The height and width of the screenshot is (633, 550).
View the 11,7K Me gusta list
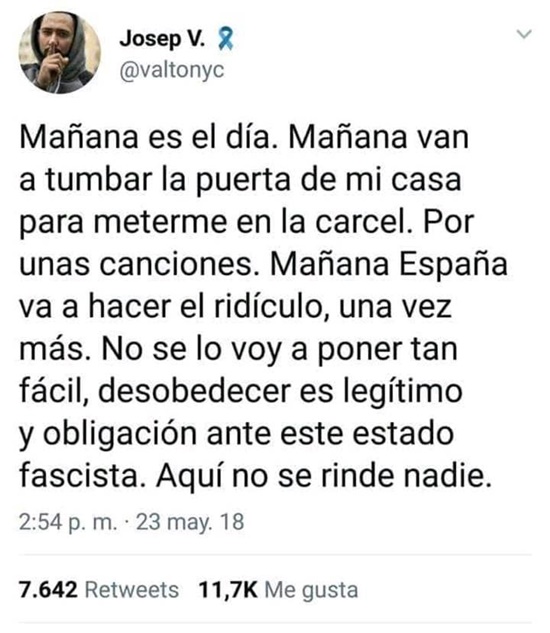[278, 590]
